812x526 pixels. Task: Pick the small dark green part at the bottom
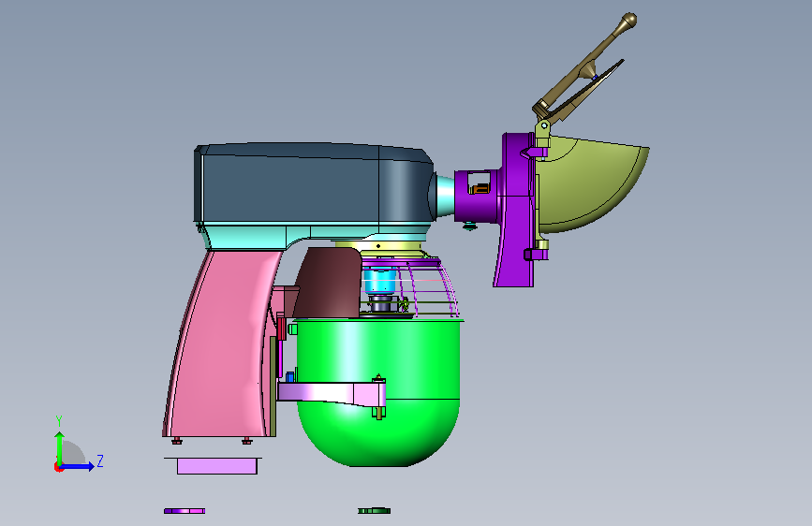tap(374, 510)
